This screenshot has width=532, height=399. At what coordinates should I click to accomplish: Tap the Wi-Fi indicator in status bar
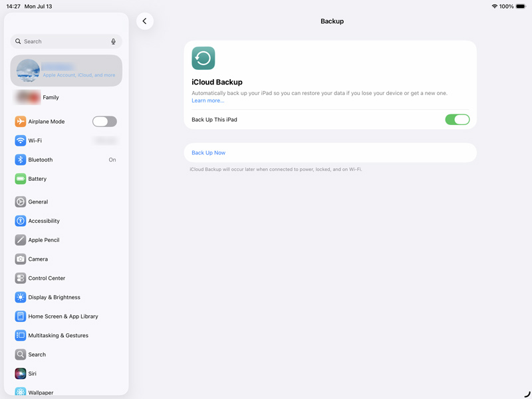[x=494, y=7]
